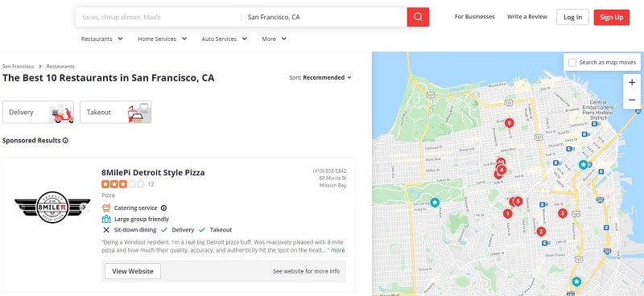The width and height of the screenshot is (644, 296).
Task: Click the red search magnifier button
Action: [418, 17]
